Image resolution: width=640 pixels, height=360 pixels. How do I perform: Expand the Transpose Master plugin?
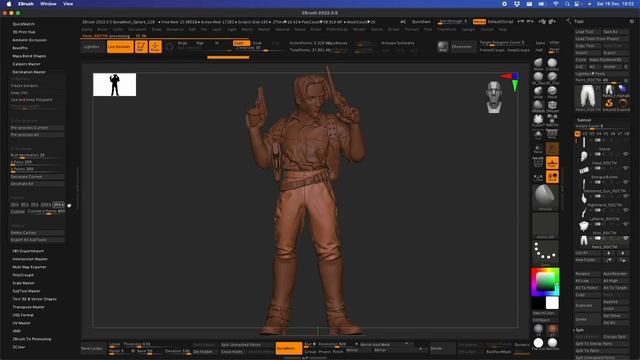click(x=28, y=307)
